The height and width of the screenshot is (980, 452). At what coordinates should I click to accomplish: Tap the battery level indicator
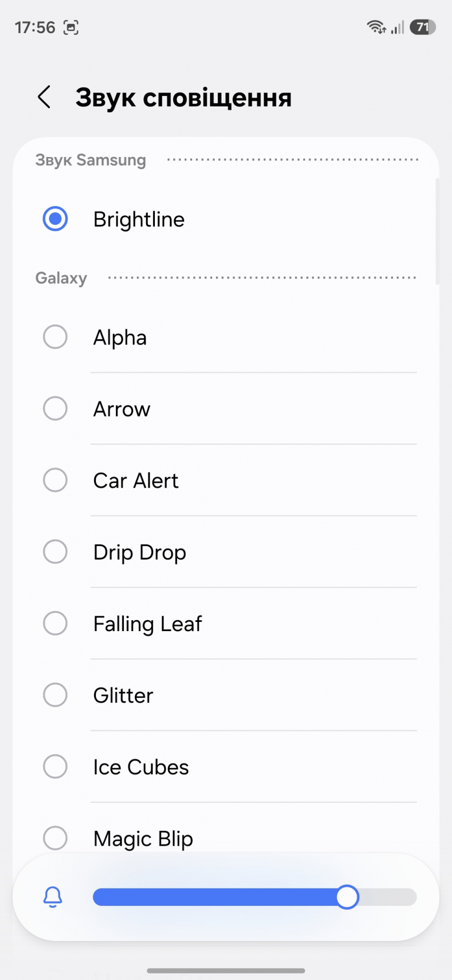(x=422, y=27)
